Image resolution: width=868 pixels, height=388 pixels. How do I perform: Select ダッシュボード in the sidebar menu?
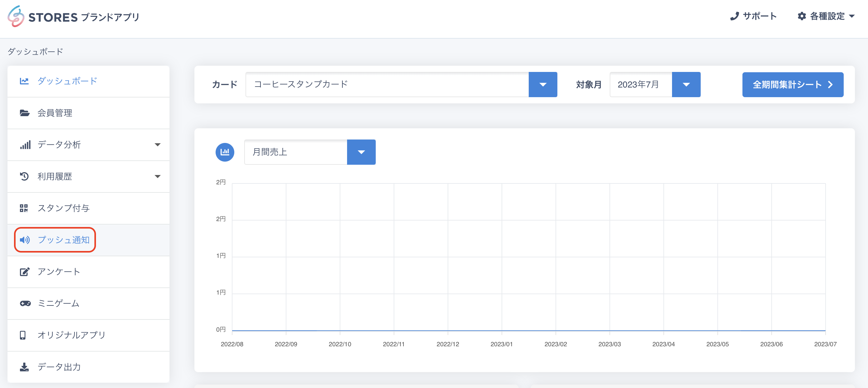coord(67,81)
